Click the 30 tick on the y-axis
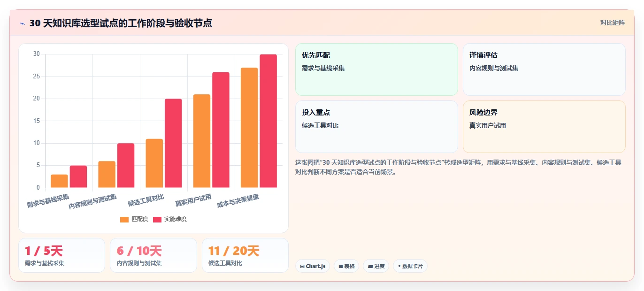The height and width of the screenshot is (291, 644). pos(37,54)
